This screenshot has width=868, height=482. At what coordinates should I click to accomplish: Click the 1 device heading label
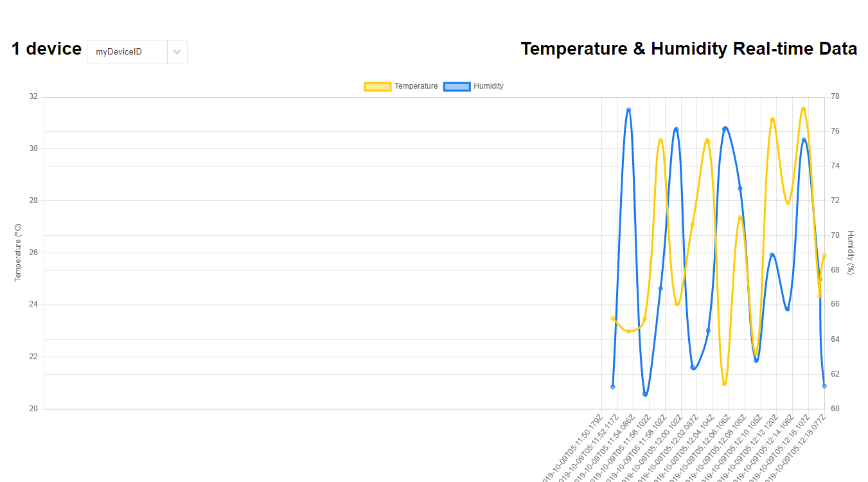pos(45,48)
